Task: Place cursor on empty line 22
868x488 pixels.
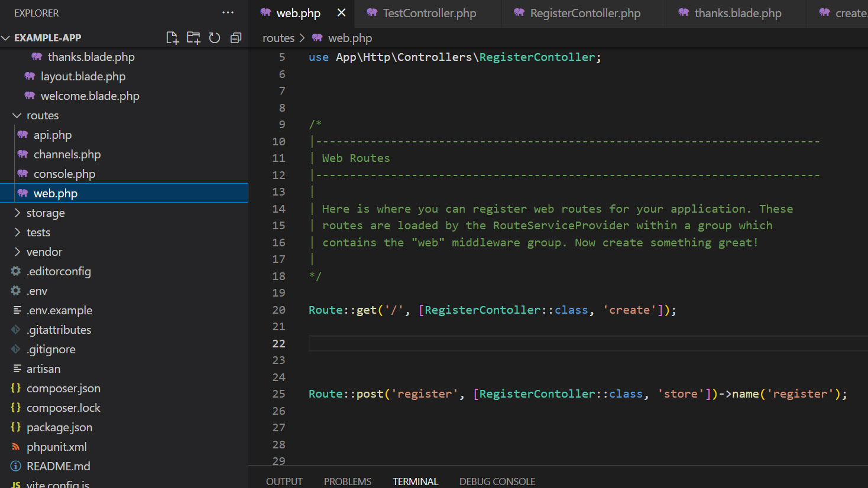Action: pyautogui.click(x=588, y=343)
